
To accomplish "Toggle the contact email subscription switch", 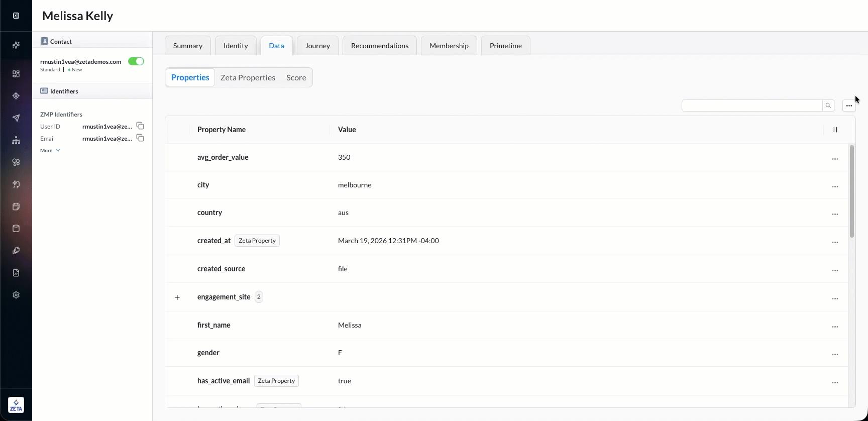I will tap(136, 61).
